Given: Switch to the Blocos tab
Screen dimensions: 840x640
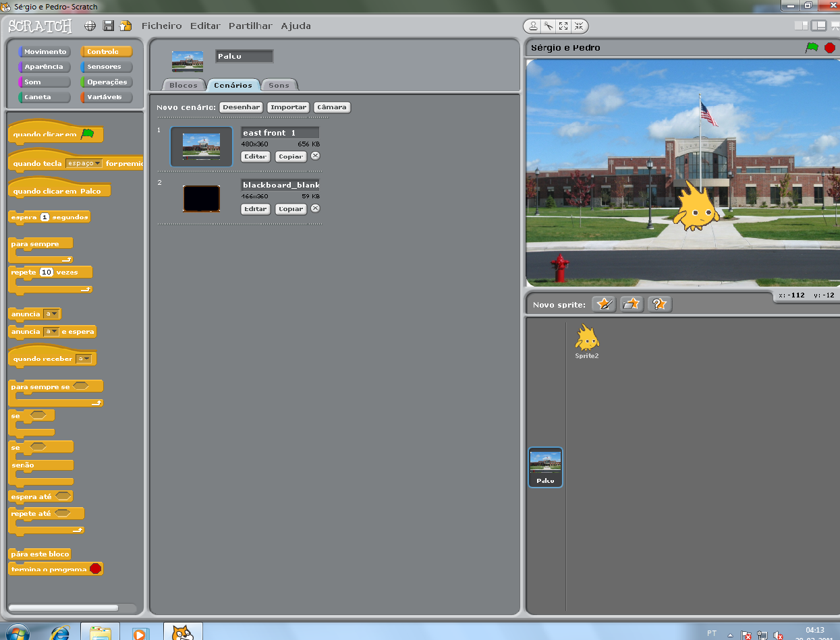Looking at the screenshot, I should (x=184, y=85).
